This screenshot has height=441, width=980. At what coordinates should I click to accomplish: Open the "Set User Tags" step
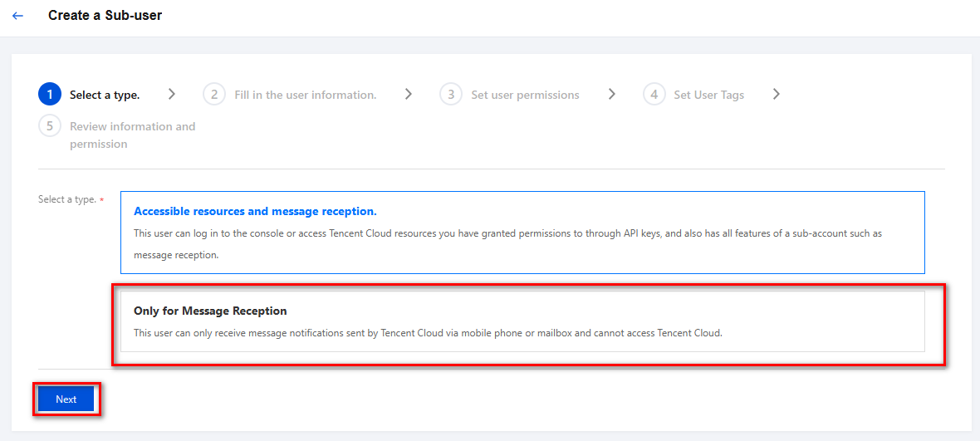(x=708, y=95)
